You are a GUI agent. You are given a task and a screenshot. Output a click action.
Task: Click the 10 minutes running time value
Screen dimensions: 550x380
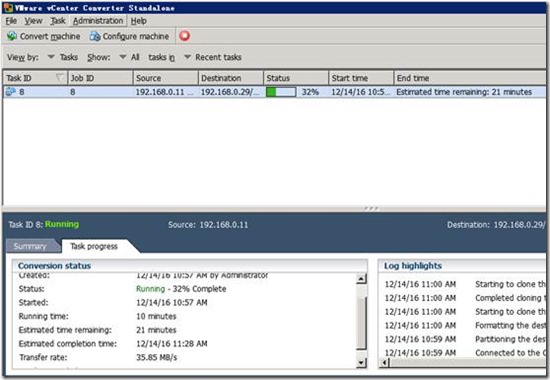pos(156,316)
